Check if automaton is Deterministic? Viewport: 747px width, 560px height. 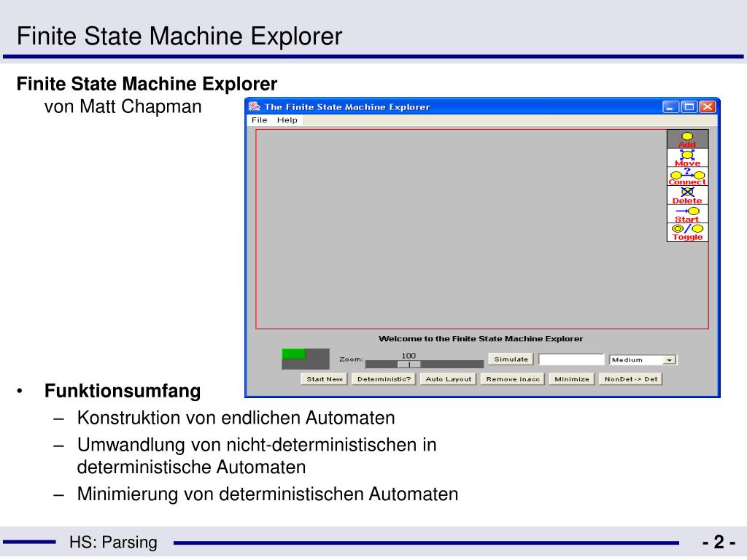(x=384, y=379)
